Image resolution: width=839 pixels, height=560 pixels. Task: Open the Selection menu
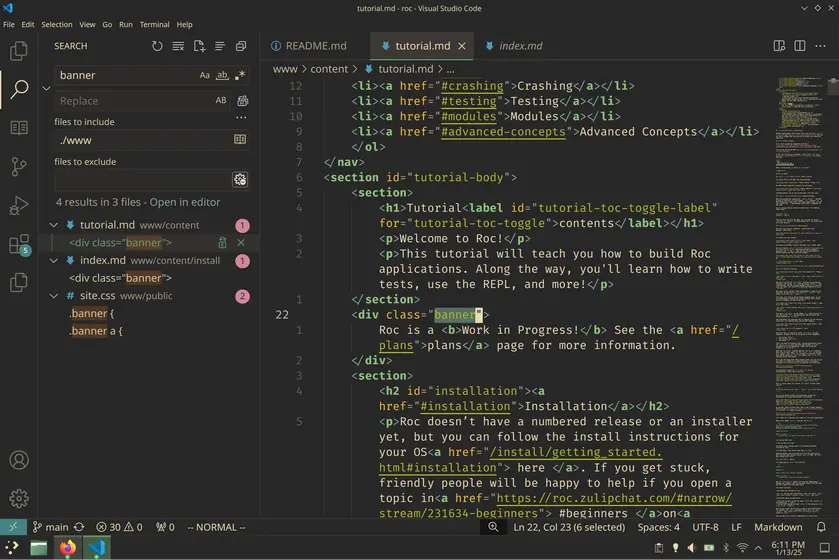57,25
